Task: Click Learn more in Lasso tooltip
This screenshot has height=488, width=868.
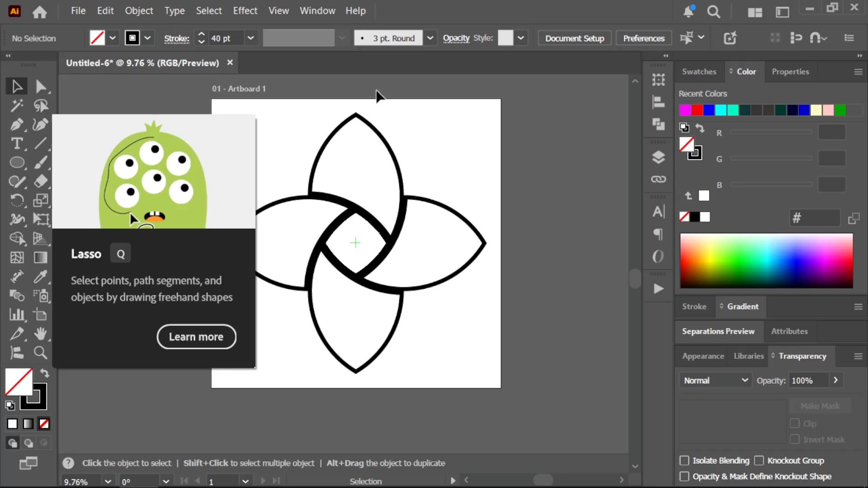Action: coord(196,337)
